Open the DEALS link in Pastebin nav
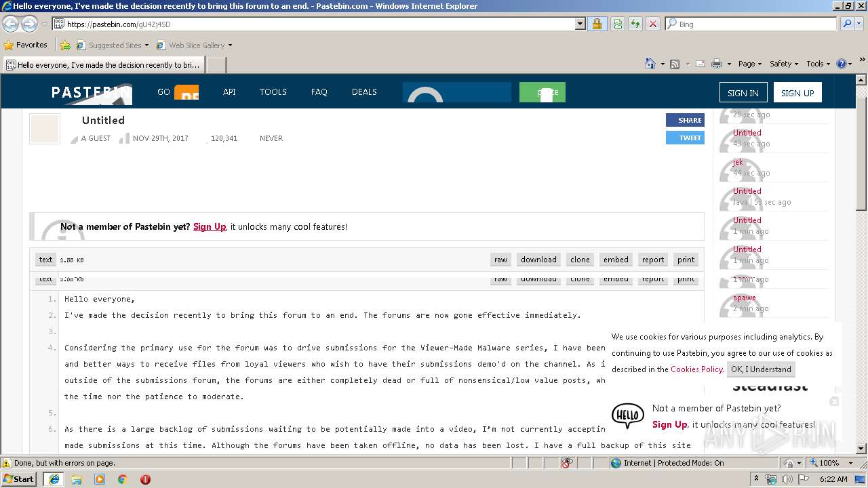The image size is (868, 488). [x=364, y=92]
